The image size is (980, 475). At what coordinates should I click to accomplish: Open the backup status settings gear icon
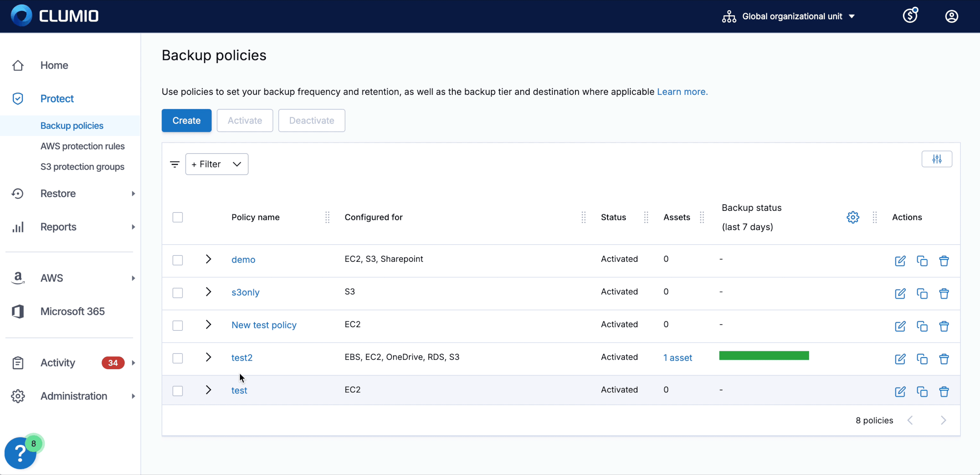853,217
